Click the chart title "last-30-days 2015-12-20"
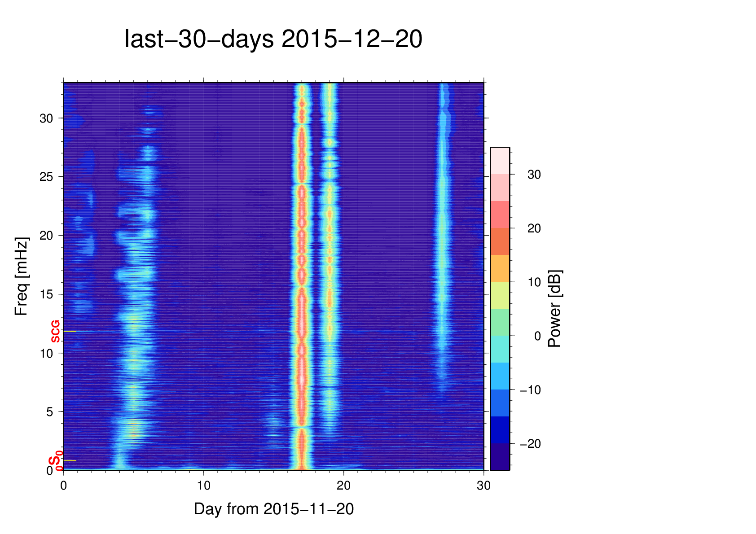Viewport: 756px width, 534px height. 273,39
